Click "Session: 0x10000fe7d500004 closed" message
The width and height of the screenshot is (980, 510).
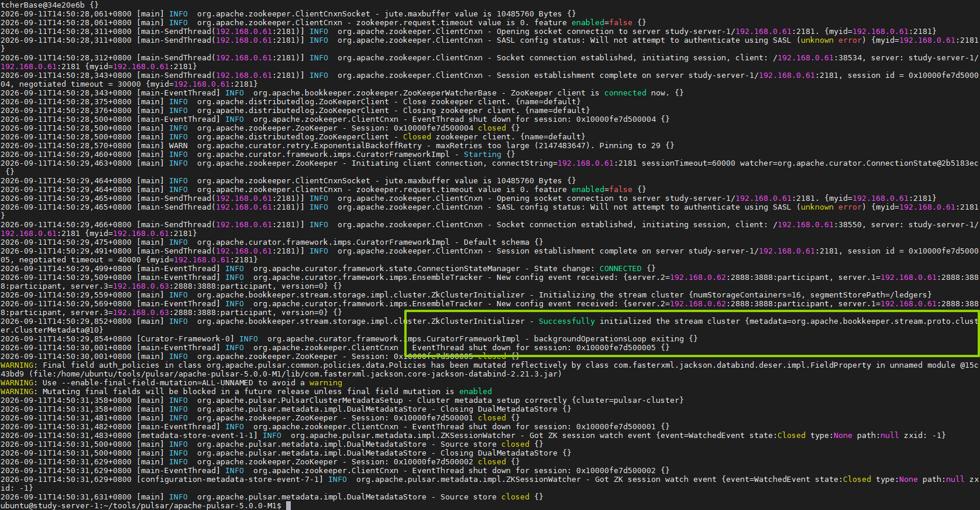click(x=429, y=128)
